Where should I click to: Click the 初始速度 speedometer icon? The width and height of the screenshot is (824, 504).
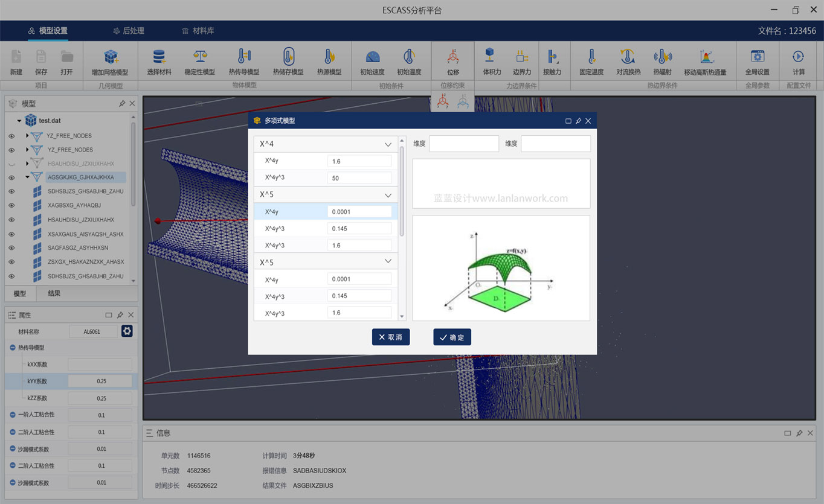(372, 57)
